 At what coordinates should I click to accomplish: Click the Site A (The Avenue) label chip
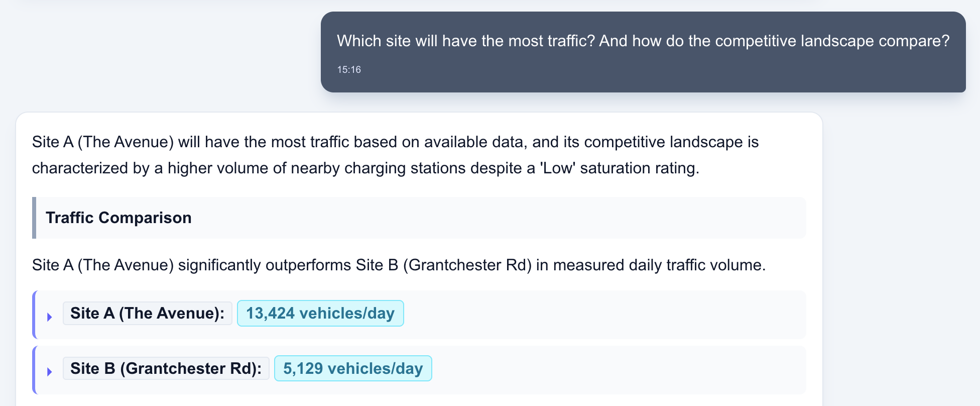pyautogui.click(x=147, y=313)
